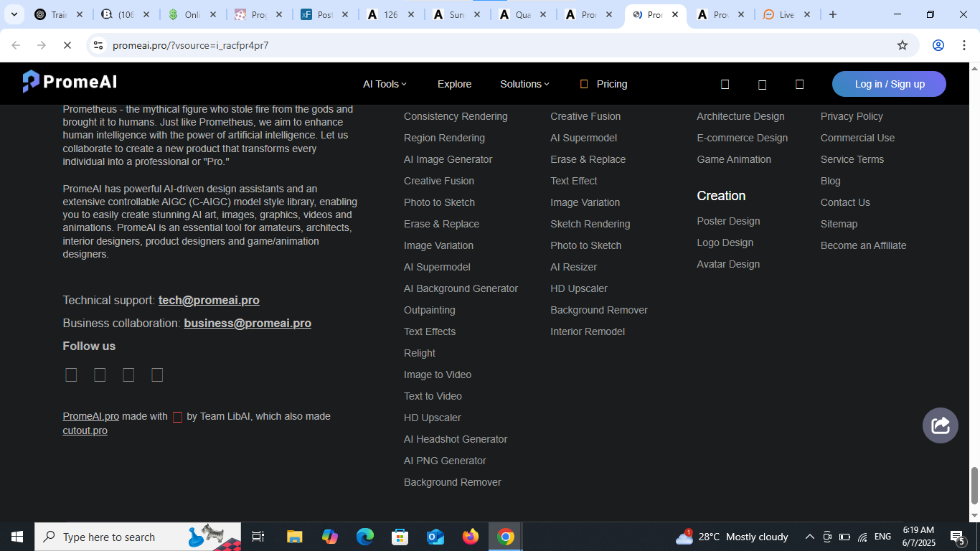This screenshot has height=551, width=980.
Task: Click the battery icon in system tray
Action: pyautogui.click(x=845, y=537)
